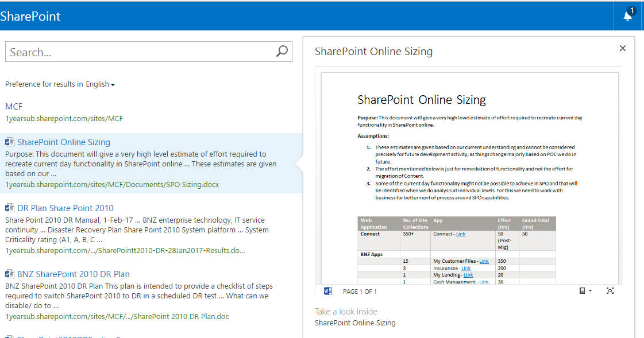Image resolution: width=644 pixels, height=338 pixels.
Task: Open the preview display options dropdown arrow
Action: [x=589, y=291]
